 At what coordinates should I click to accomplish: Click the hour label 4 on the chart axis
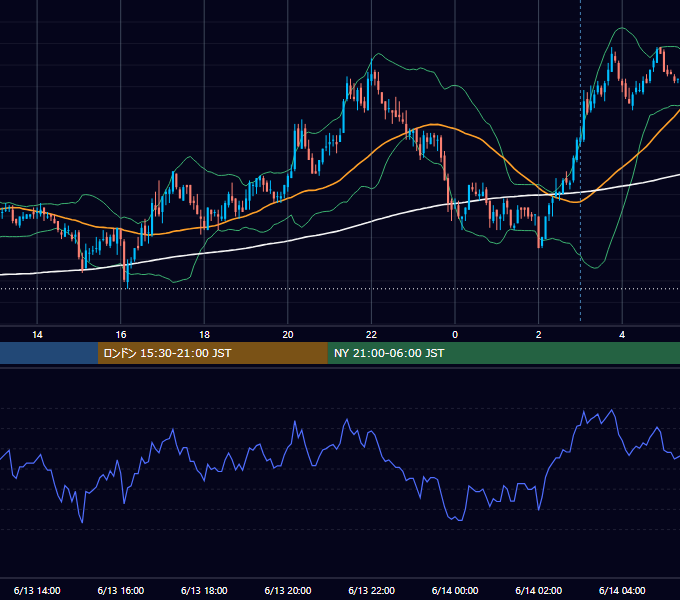point(622,335)
